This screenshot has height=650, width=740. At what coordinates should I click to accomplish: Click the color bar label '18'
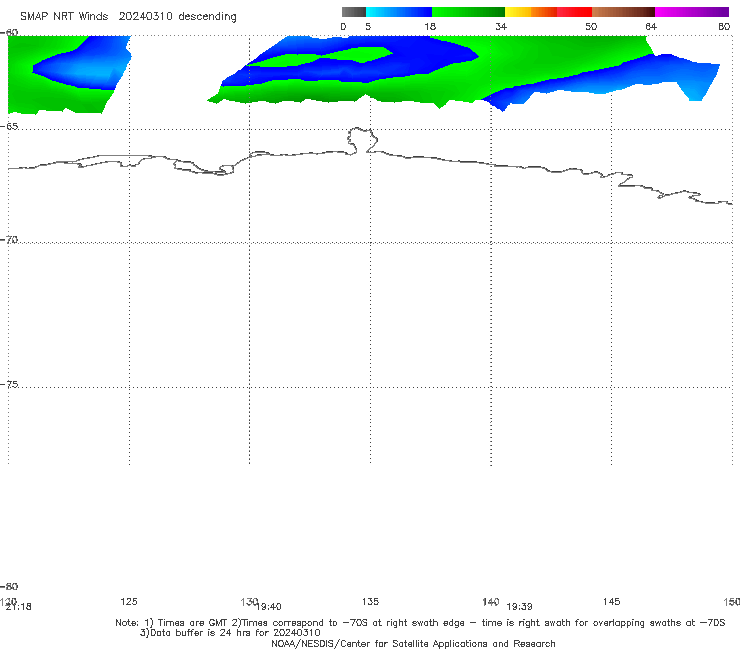point(430,27)
